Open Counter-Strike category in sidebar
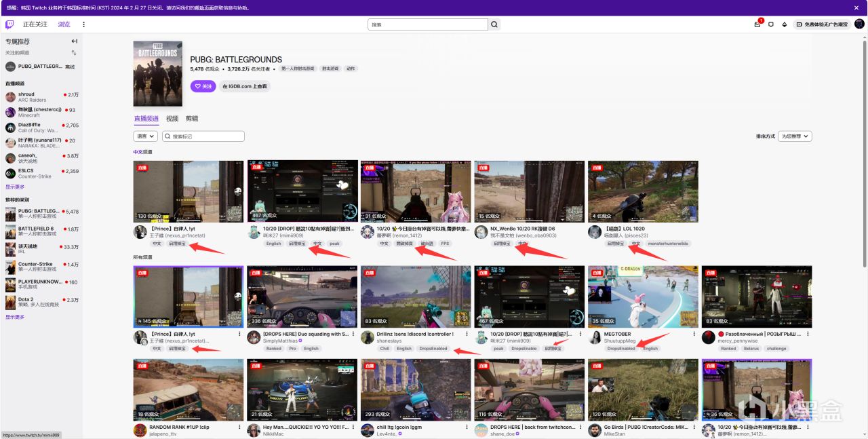 (x=42, y=267)
